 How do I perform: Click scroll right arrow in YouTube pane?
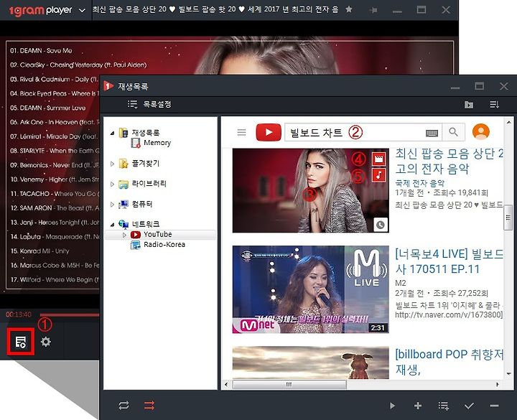(x=498, y=384)
